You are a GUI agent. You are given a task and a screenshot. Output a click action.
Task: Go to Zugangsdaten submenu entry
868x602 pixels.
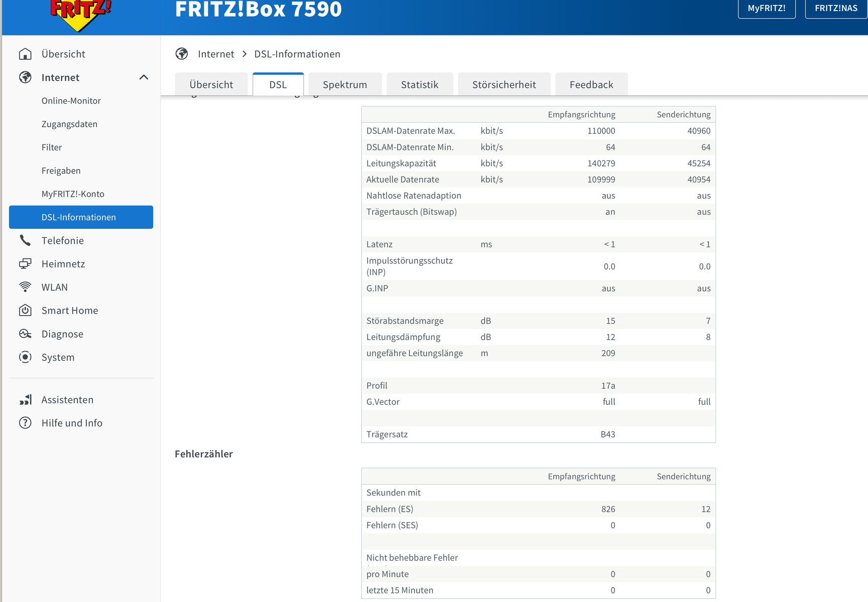[69, 124]
